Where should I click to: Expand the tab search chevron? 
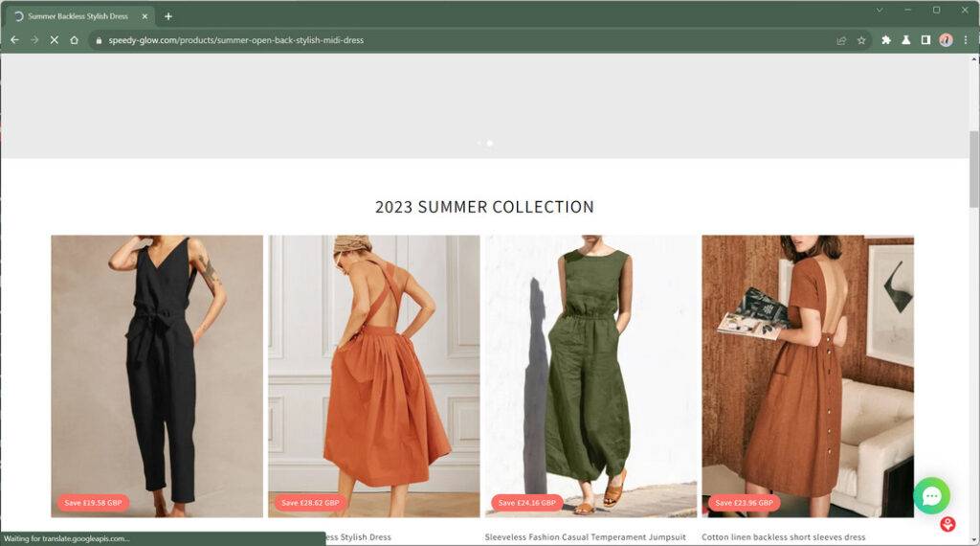pos(880,10)
